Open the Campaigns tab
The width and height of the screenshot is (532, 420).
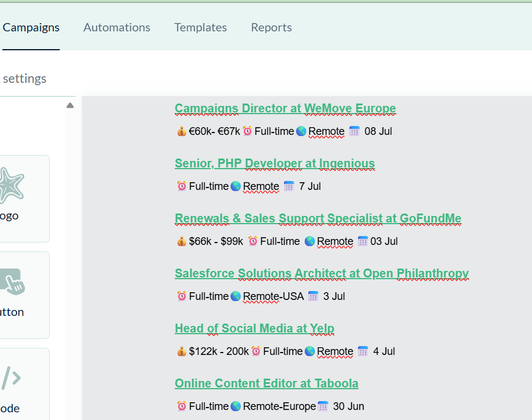tap(31, 27)
